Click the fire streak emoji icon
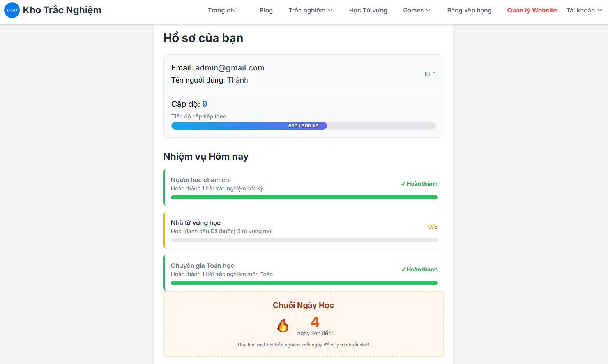This screenshot has width=608, height=364. (x=283, y=325)
